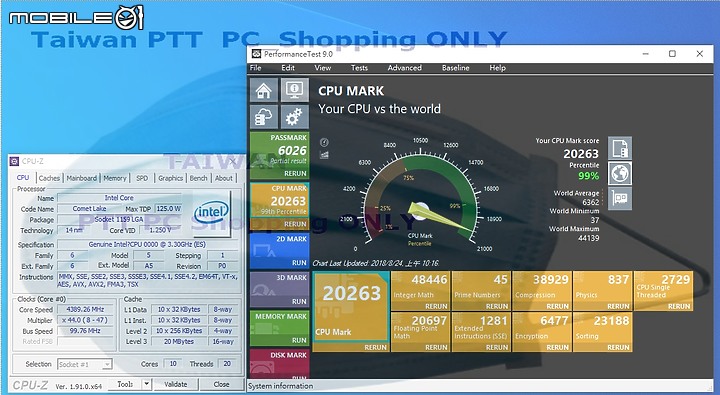
Task: Open the settings gears icon in PerformanceTest
Action: [294, 117]
